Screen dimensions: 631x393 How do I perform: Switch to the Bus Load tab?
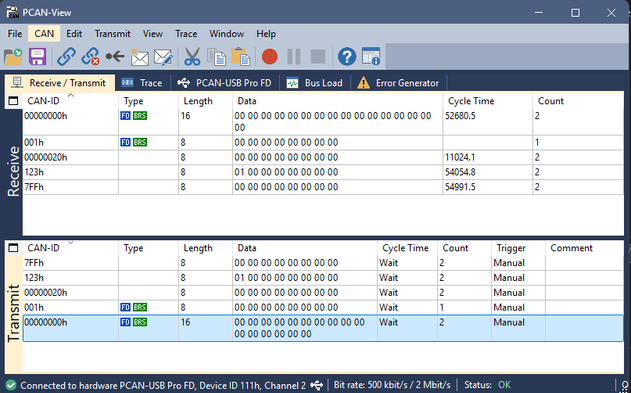tap(315, 83)
